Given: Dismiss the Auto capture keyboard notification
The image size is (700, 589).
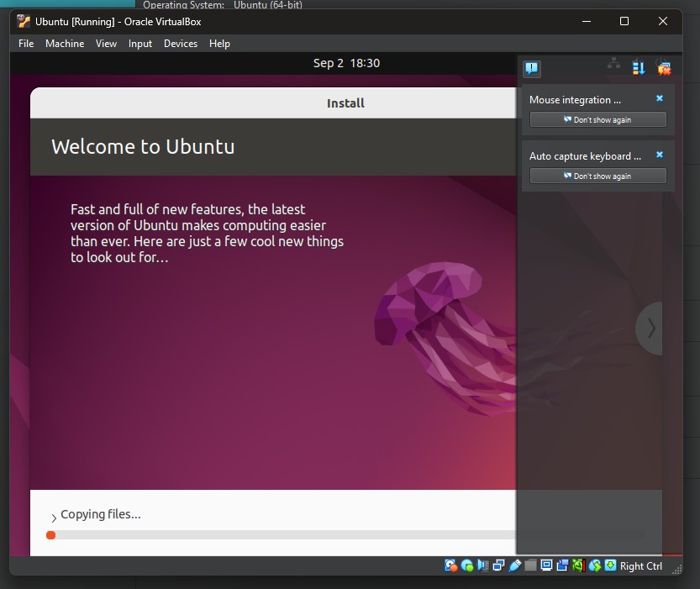Looking at the screenshot, I should point(659,155).
